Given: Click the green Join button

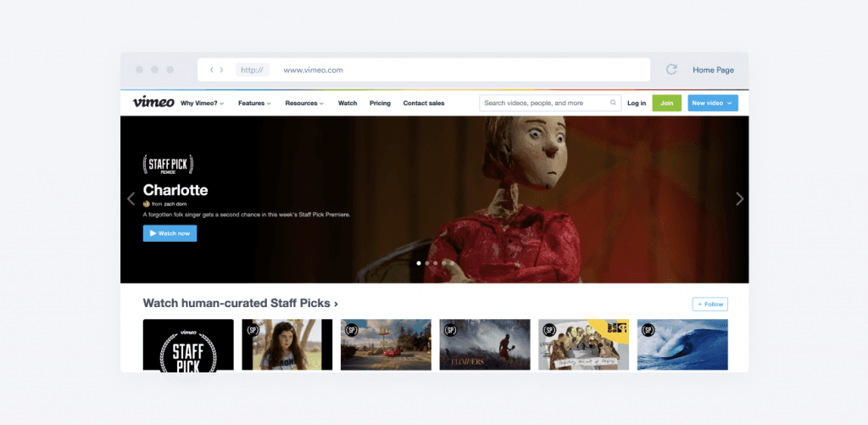Looking at the screenshot, I should pos(666,103).
